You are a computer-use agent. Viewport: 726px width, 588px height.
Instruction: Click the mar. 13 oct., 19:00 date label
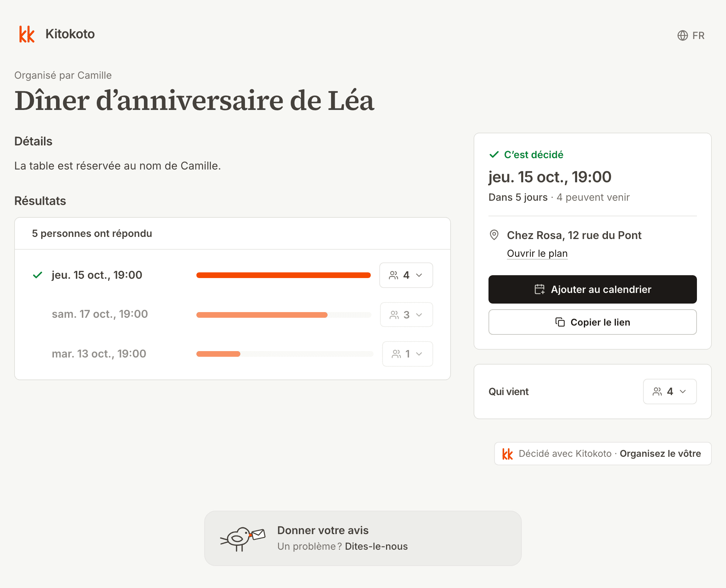pyautogui.click(x=99, y=354)
